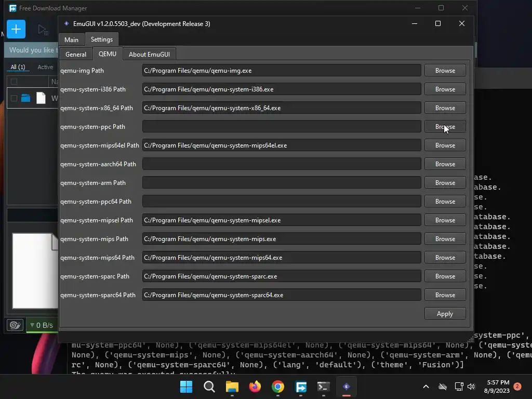Screen dimensions: 532x399
Task: Launch Firefox from taskbar
Action: [x=255, y=387]
